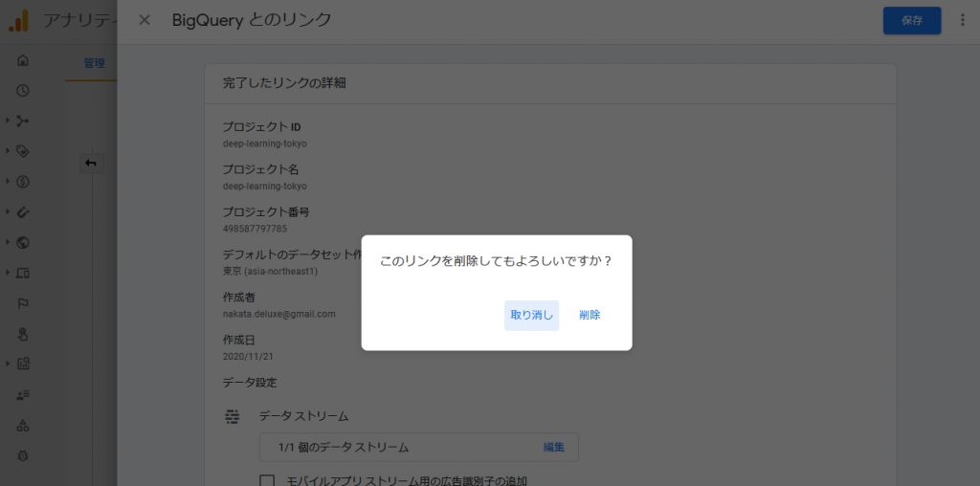Click the このリンクを削除してもよろしいですか？ message
The width and height of the screenshot is (980, 486).
coord(497,262)
